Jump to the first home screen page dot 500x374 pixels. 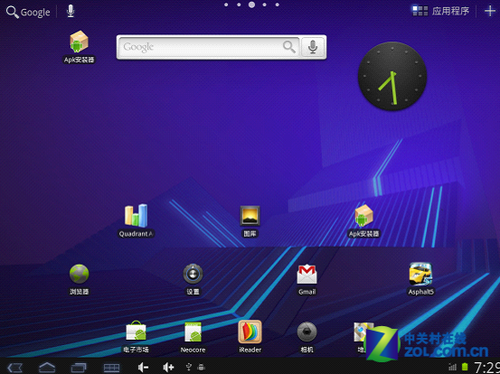(x=226, y=5)
